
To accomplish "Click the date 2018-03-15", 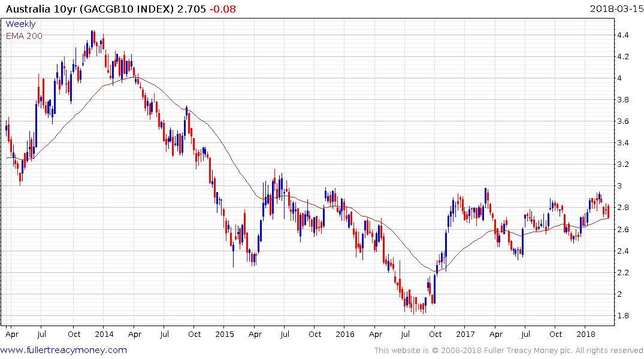I will [x=616, y=8].
